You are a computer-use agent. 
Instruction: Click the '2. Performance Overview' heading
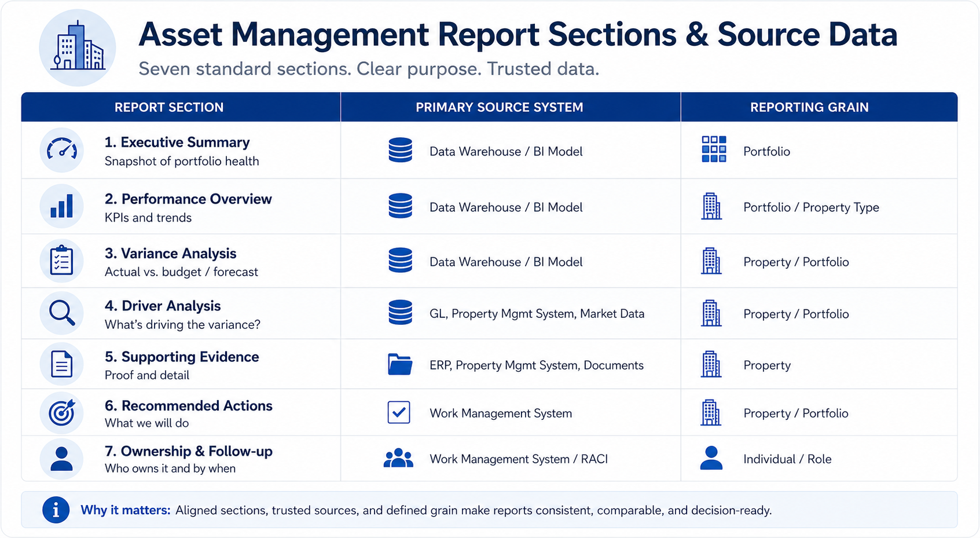pos(188,199)
